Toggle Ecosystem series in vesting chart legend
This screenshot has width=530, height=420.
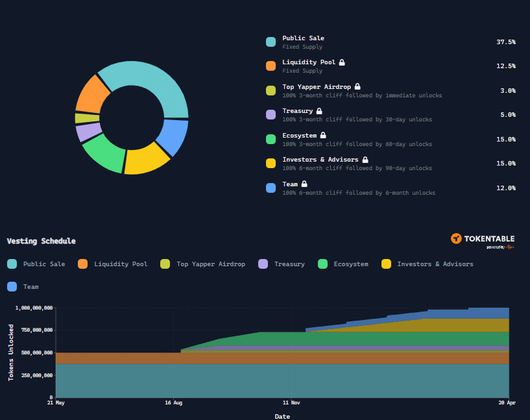pos(343,264)
